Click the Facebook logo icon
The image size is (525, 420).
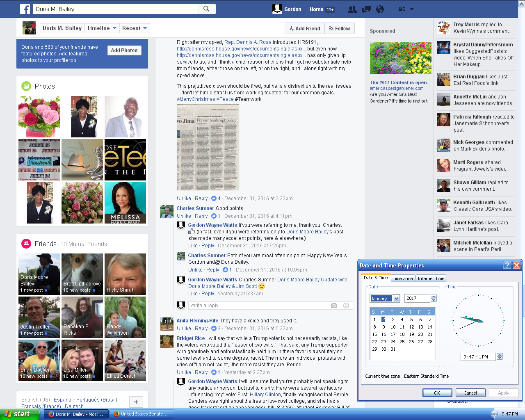pos(25,9)
